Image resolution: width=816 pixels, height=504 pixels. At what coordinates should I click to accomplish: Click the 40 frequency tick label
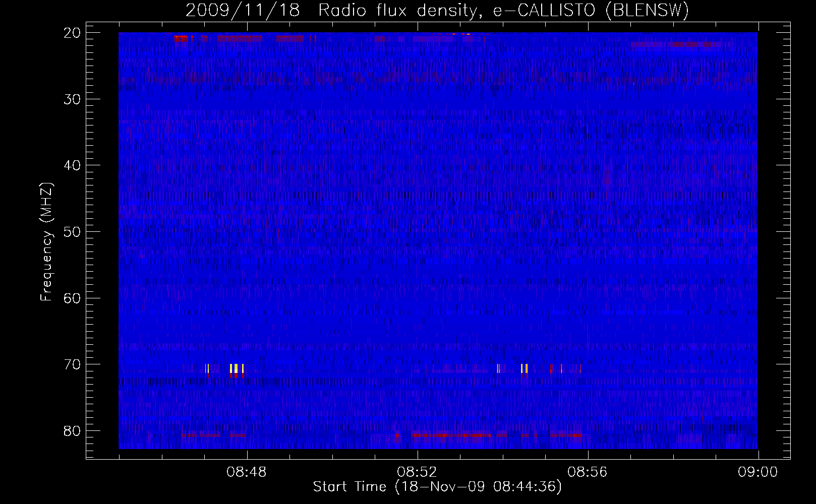[73, 165]
